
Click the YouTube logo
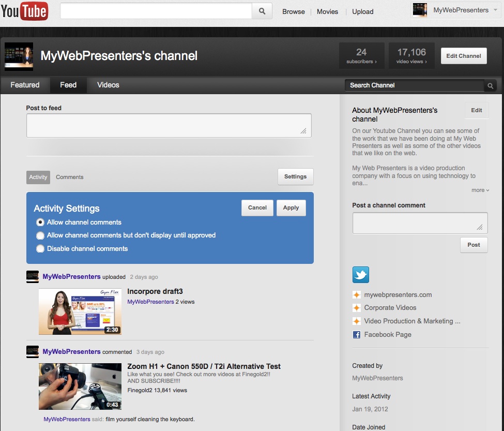[25, 11]
